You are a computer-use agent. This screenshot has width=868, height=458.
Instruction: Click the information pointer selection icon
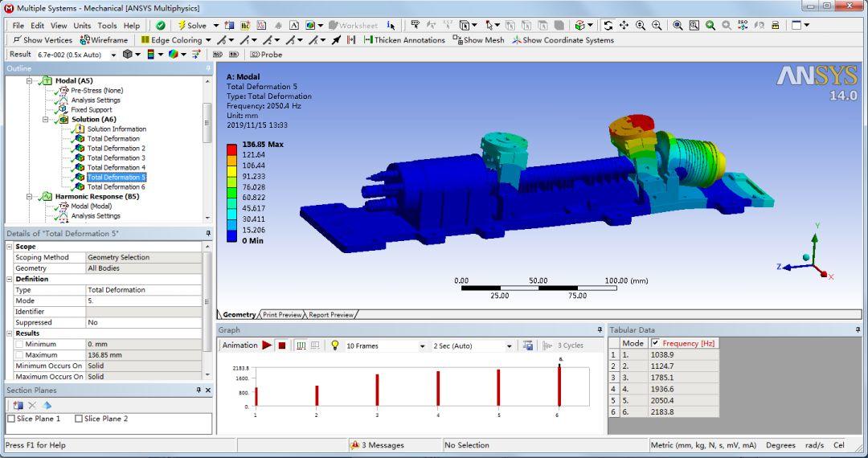click(391, 26)
